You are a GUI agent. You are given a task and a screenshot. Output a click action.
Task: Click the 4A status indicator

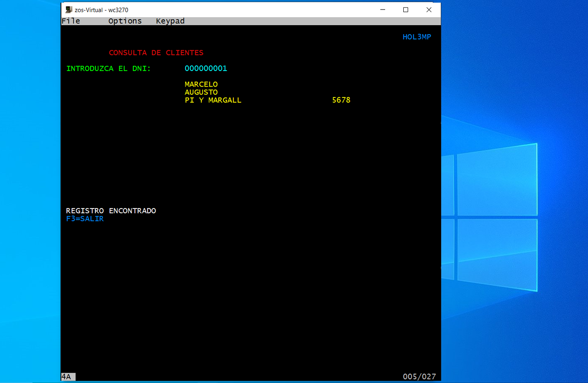pyautogui.click(x=67, y=377)
